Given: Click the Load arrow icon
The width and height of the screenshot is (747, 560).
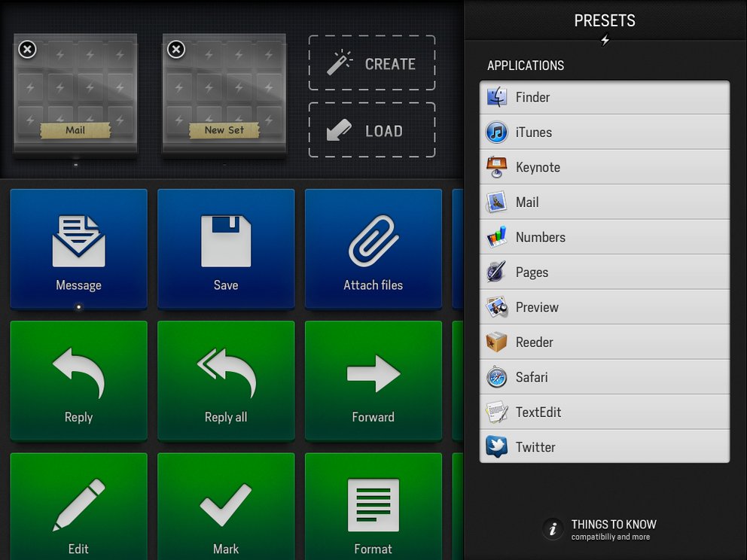Looking at the screenshot, I should click(339, 129).
